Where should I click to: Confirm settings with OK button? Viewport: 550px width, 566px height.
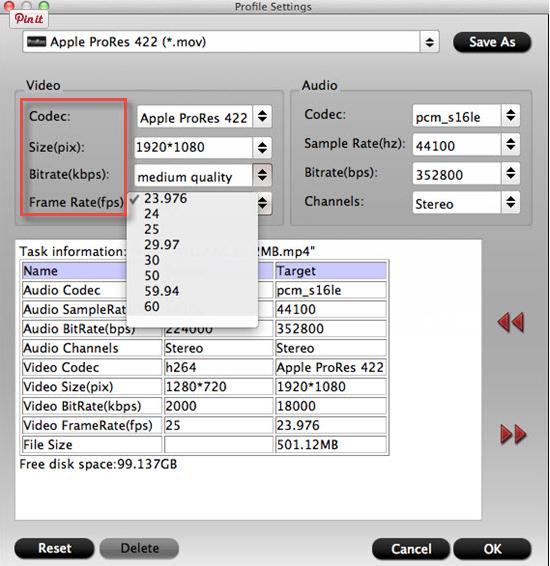point(492,549)
